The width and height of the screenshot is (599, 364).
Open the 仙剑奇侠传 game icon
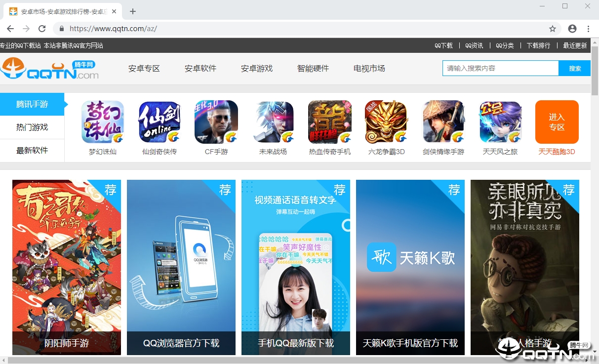[x=160, y=122]
